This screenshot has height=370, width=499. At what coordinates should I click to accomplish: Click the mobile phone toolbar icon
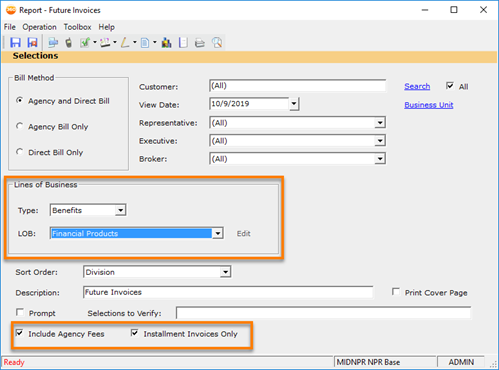click(69, 43)
